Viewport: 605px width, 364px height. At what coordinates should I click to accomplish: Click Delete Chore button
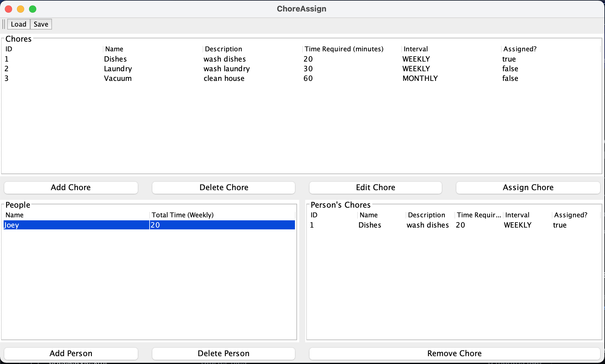[223, 187]
